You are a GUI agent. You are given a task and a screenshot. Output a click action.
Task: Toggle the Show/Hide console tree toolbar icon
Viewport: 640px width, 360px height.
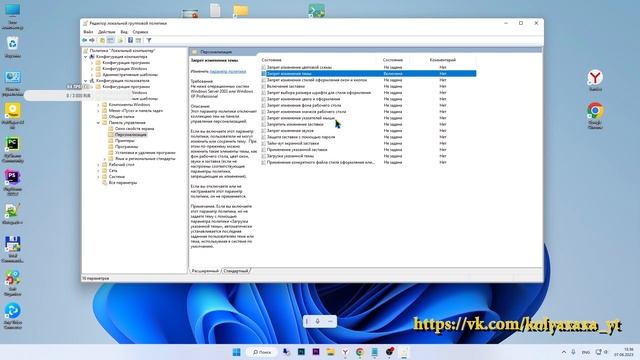click(110, 40)
